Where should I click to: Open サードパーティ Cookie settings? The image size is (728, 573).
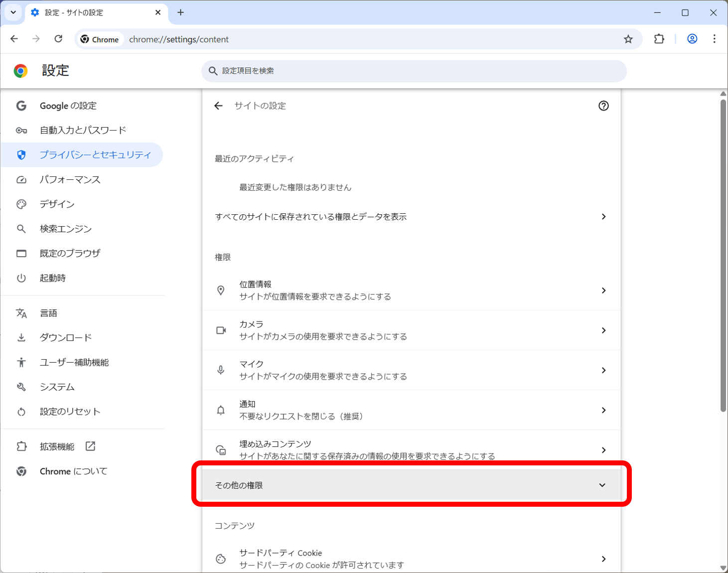412,559
